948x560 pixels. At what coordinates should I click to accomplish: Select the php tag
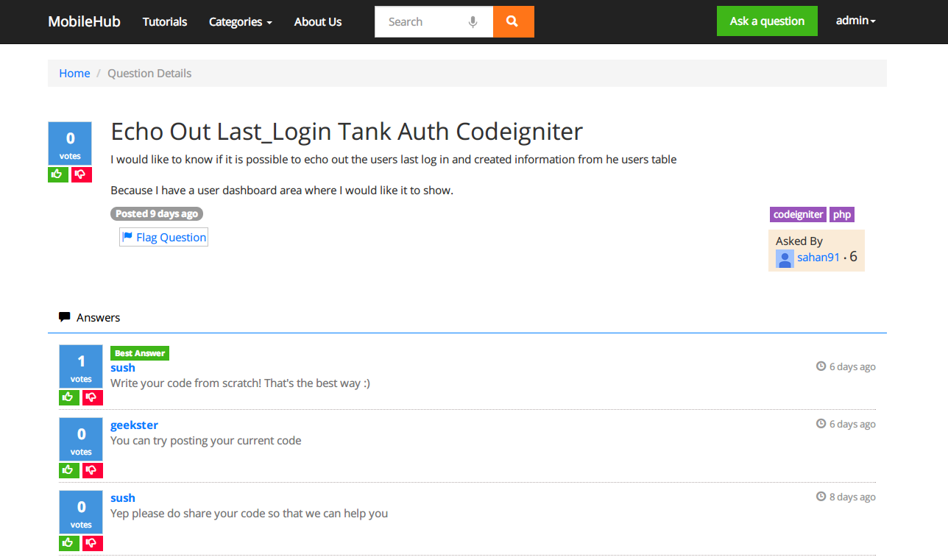click(842, 214)
